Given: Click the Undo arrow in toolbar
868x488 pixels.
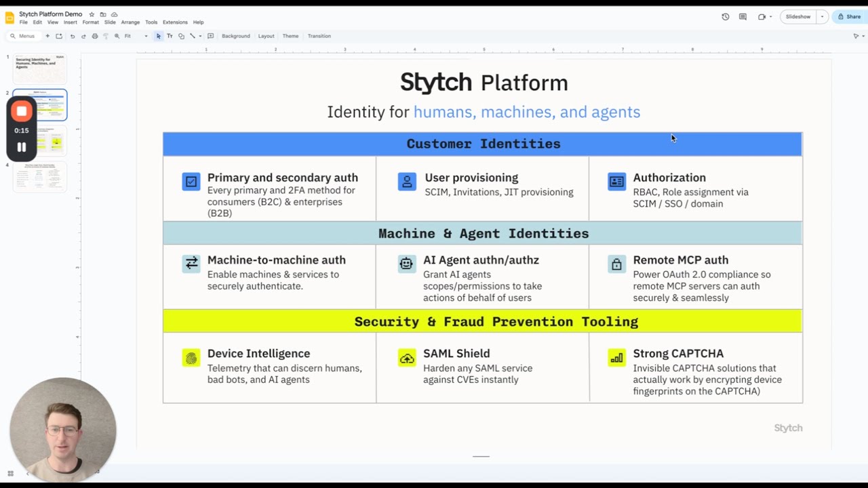Looking at the screenshot, I should pos(73,36).
